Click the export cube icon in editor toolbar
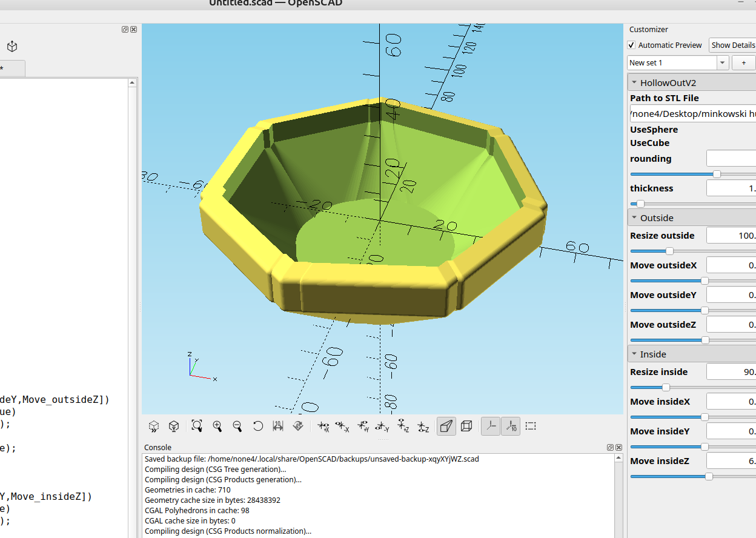756x538 pixels. [x=12, y=46]
